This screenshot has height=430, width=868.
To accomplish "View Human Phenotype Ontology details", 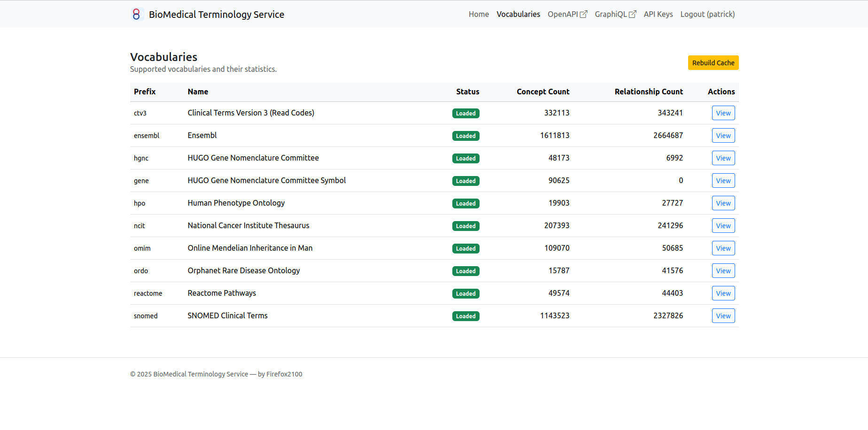I will tap(723, 203).
